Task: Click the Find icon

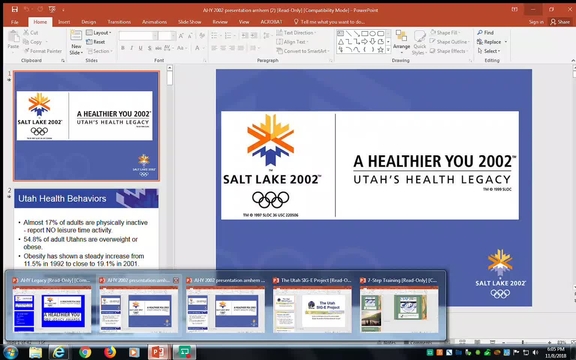Action: 485,33
